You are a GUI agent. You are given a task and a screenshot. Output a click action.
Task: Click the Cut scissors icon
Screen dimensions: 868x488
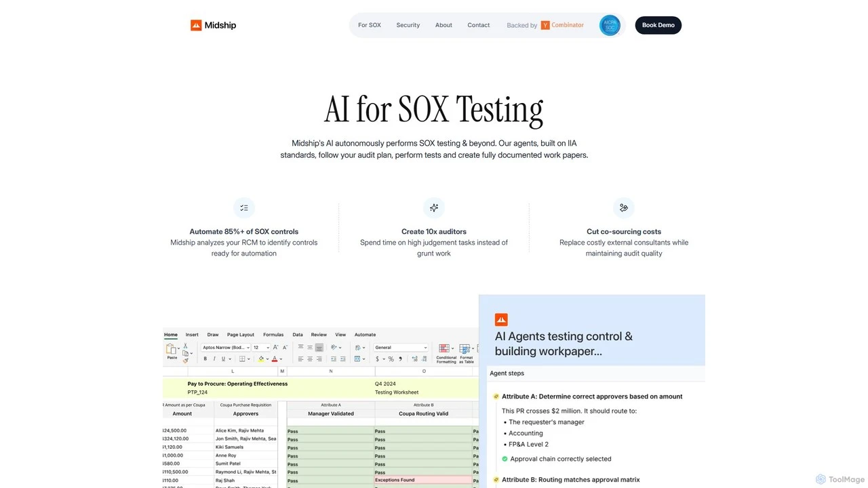pyautogui.click(x=185, y=346)
